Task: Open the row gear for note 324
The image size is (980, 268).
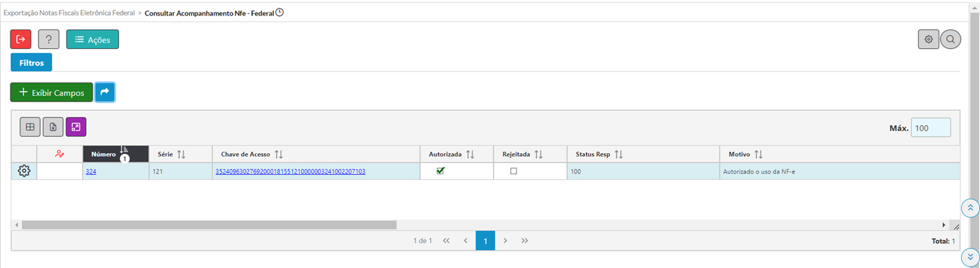Action: point(24,171)
